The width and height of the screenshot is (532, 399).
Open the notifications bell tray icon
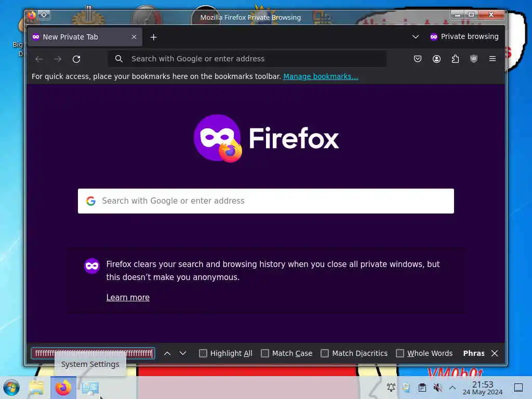391,387
